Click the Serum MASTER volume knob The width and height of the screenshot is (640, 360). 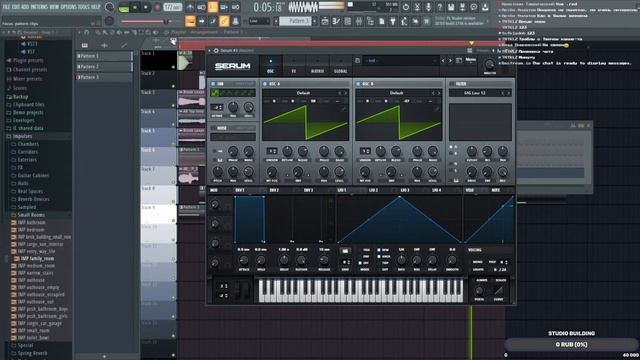[x=489, y=64]
